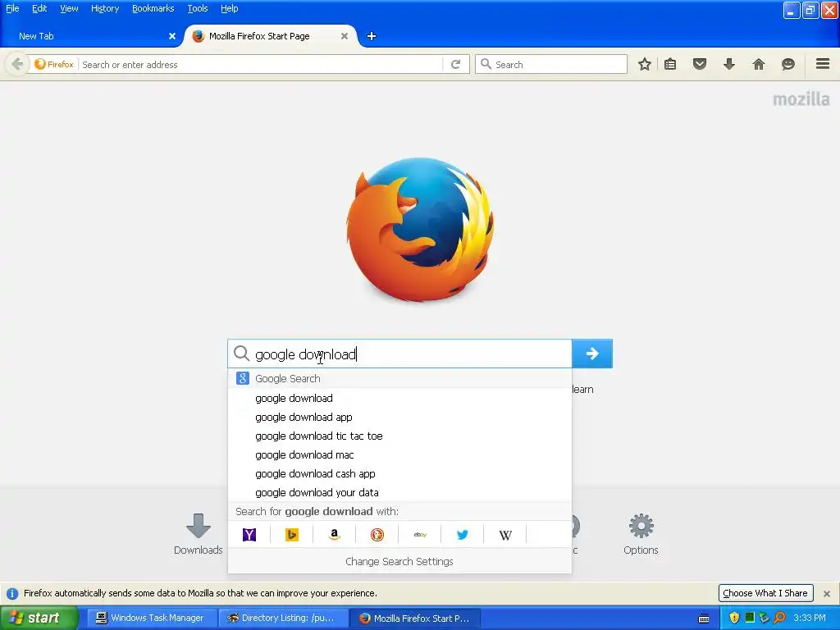Open the Tools menu
Image resolution: width=840 pixels, height=630 pixels.
click(x=198, y=8)
